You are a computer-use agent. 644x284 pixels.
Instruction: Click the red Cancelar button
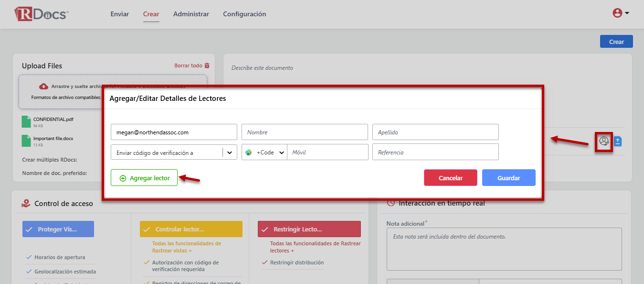[450, 177]
